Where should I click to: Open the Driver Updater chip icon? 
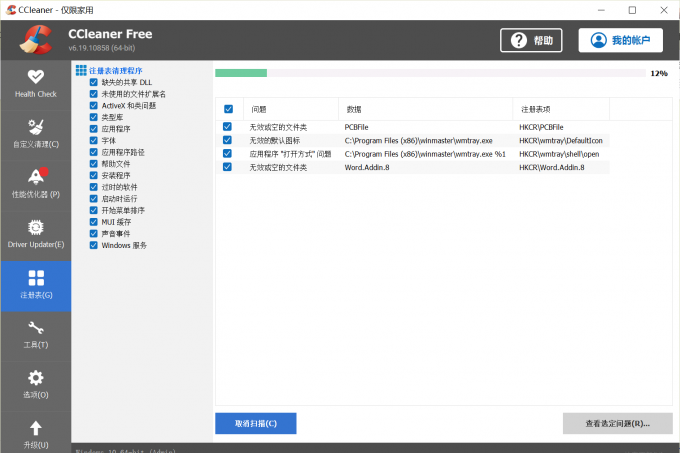[36, 227]
